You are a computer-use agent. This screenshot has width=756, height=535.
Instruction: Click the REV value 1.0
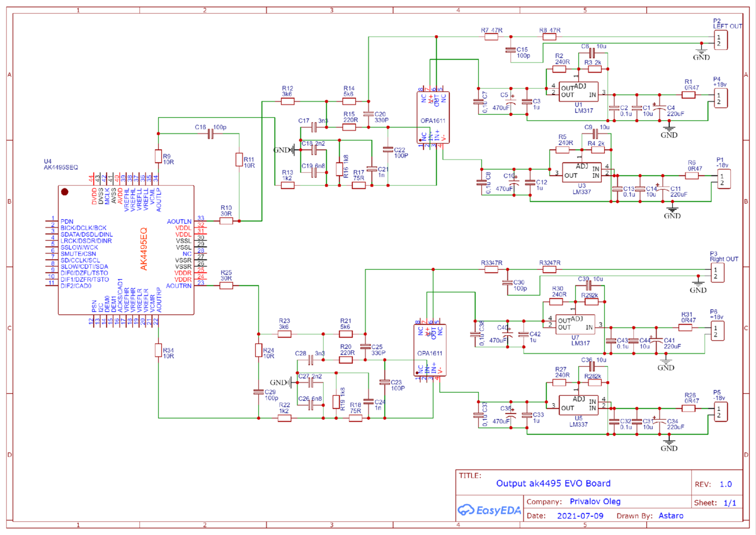pos(726,485)
